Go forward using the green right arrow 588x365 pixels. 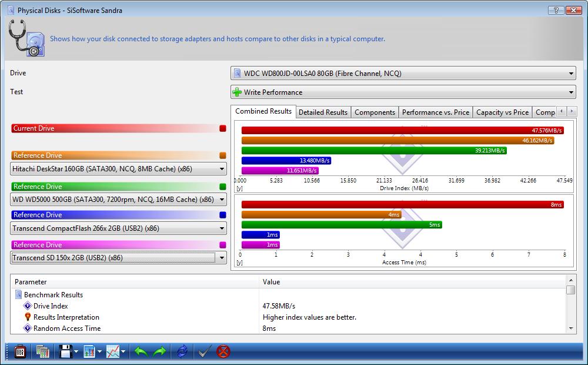(x=159, y=352)
